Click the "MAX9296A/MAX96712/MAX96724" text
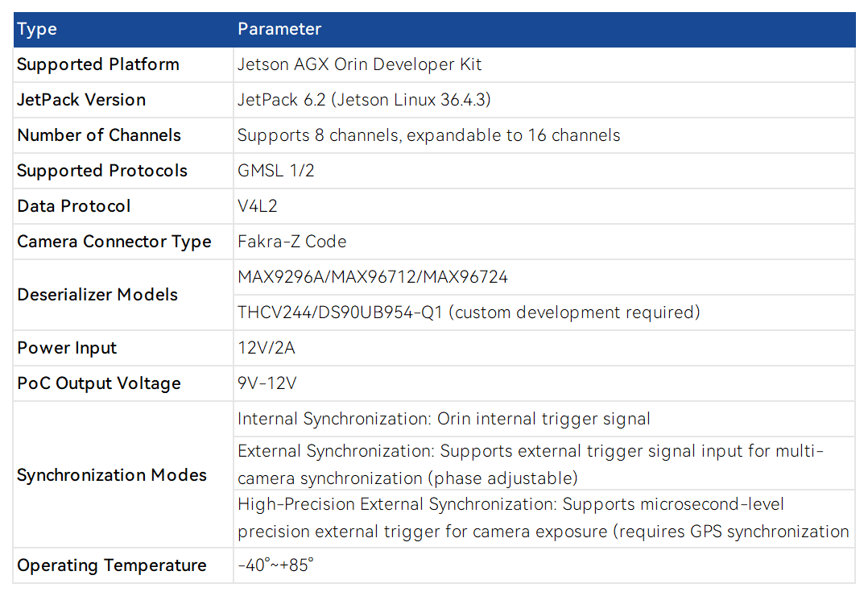Viewport: 868px width, 596px height. 373,277
